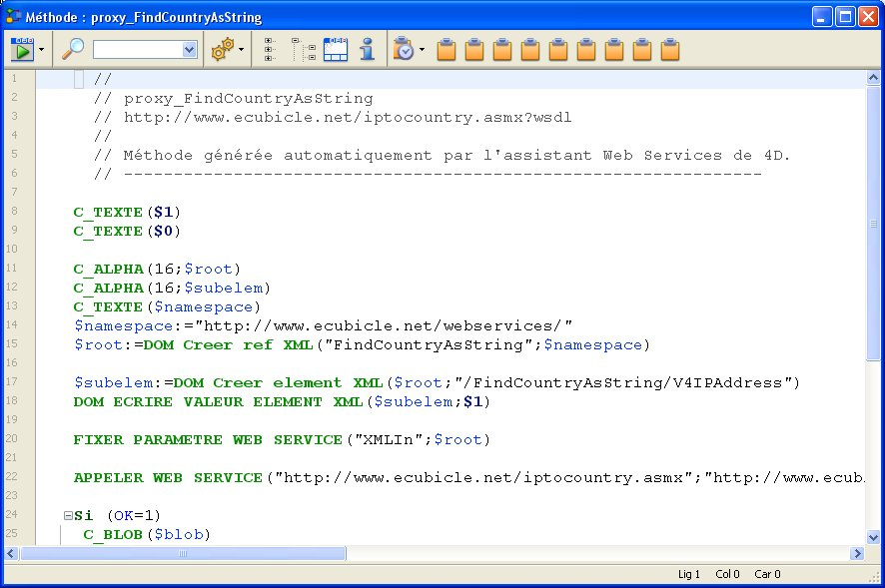Click the clipboard history clock icon

click(x=404, y=49)
